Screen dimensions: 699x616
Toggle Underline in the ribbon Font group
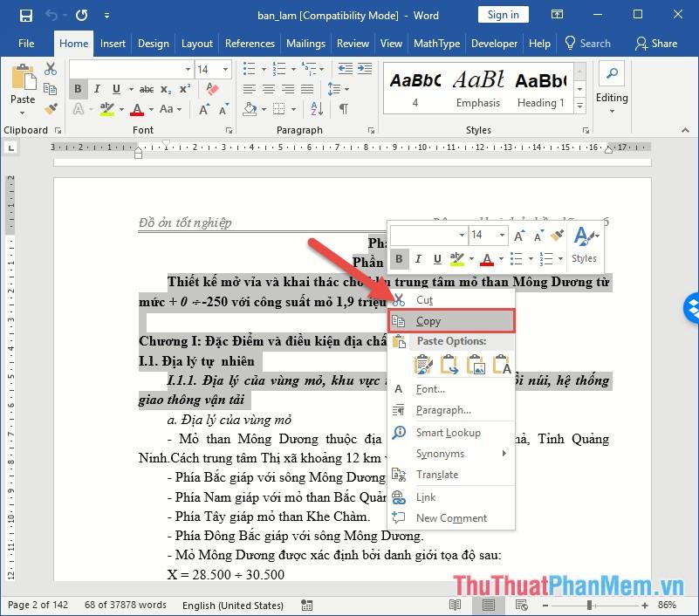coord(114,89)
